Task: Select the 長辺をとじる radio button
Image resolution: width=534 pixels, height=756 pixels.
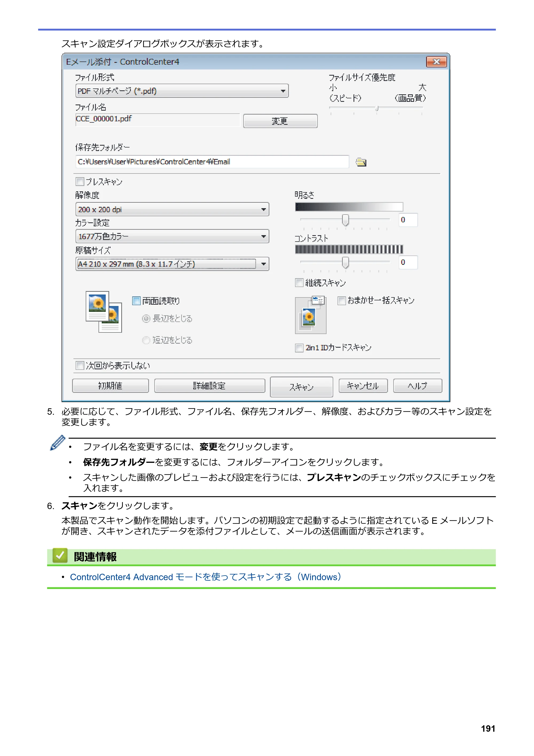Action: point(146,318)
